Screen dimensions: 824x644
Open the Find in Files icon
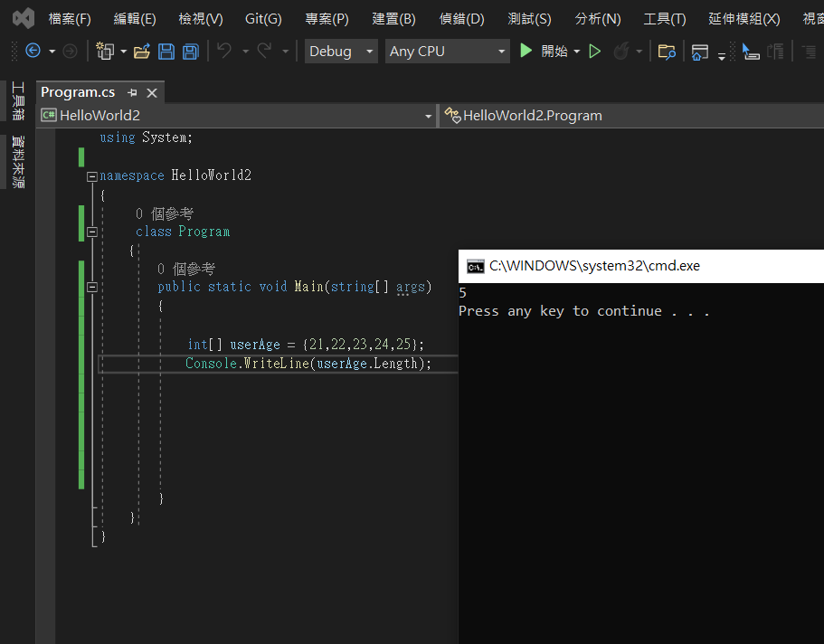(667, 52)
